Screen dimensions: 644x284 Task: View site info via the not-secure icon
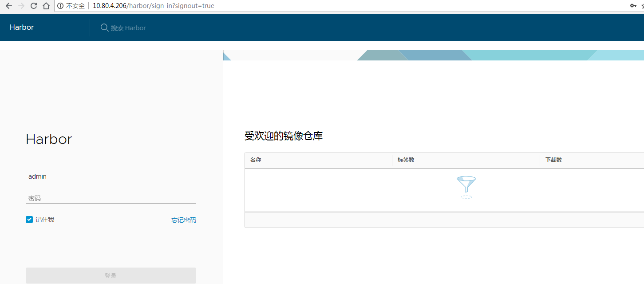coord(61,6)
